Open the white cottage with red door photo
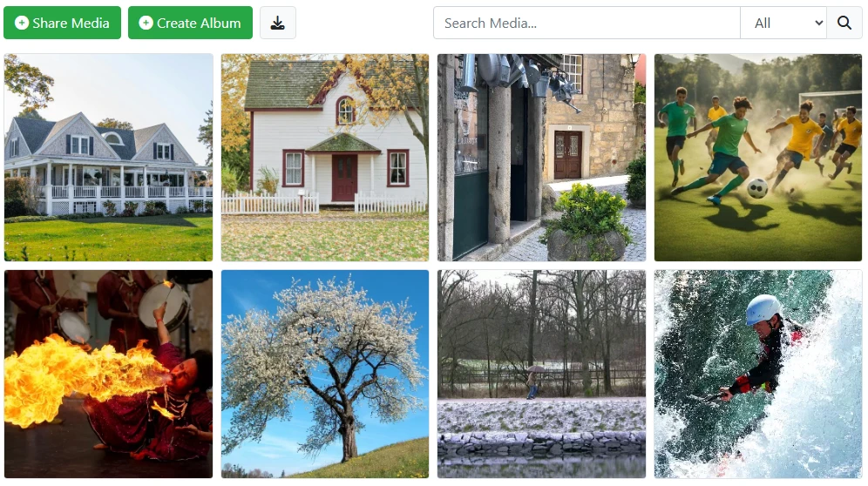 point(325,157)
